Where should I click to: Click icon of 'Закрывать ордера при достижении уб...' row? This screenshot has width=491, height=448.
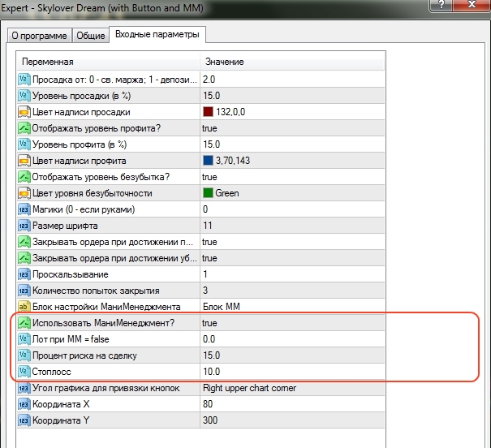[x=24, y=258]
